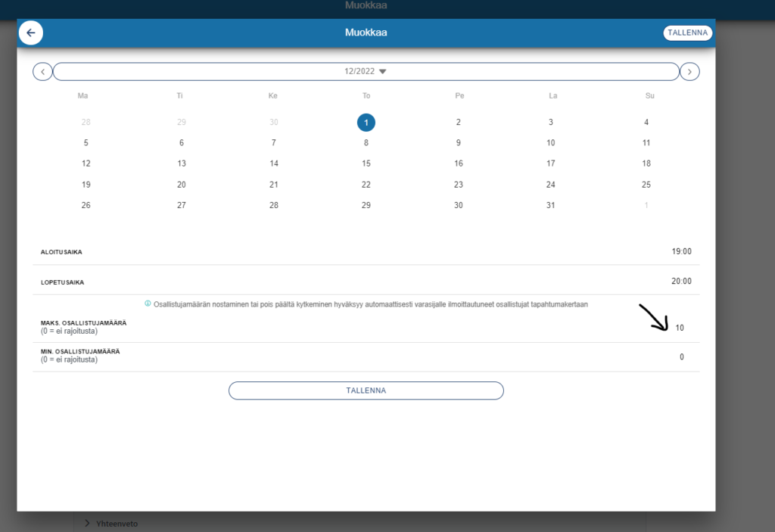The width and height of the screenshot is (775, 532).
Task: Select Saturday 3 in the calendar
Action: [551, 122]
